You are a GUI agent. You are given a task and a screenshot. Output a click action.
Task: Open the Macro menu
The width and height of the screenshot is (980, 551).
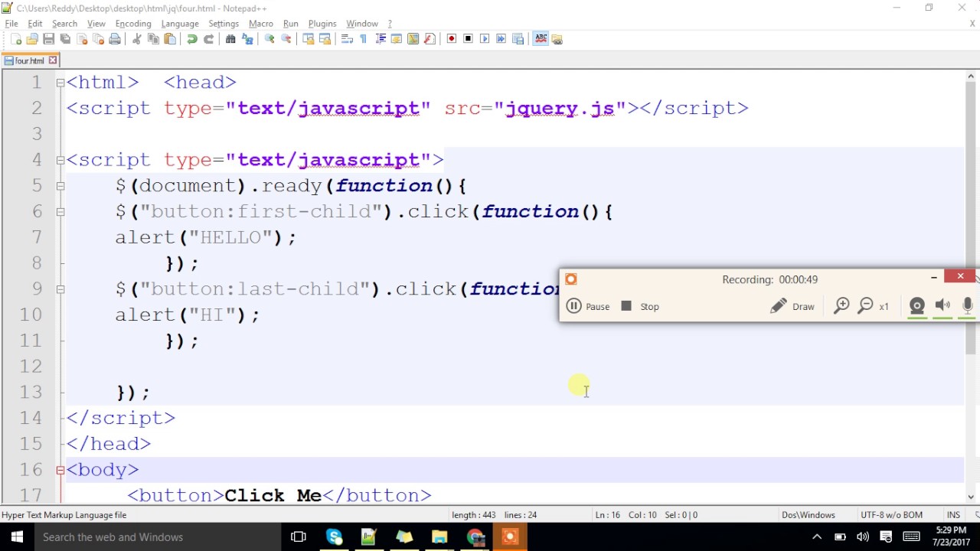point(261,24)
